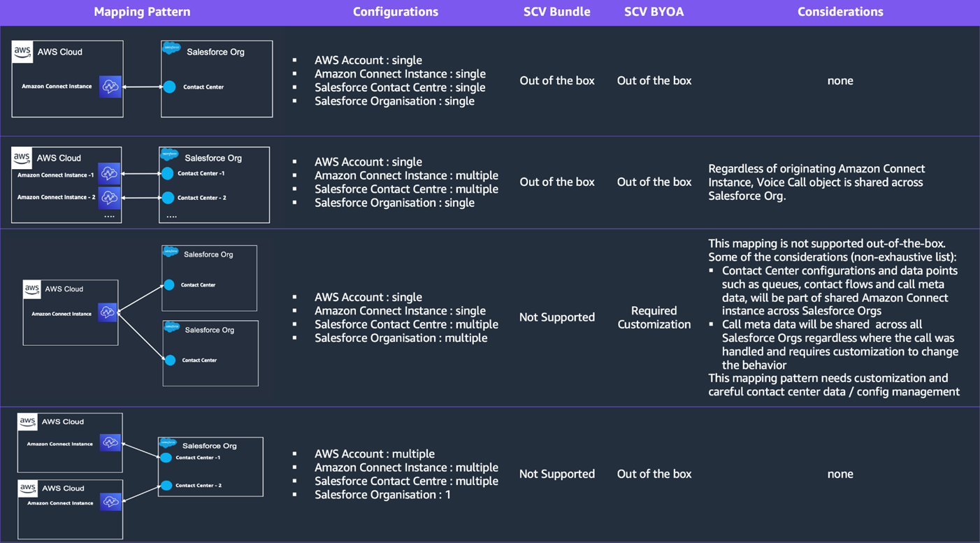Click the lower Salesforce Org logo in the multi-org pattern
Image resolution: width=980 pixels, height=543 pixels.
pyautogui.click(x=172, y=327)
